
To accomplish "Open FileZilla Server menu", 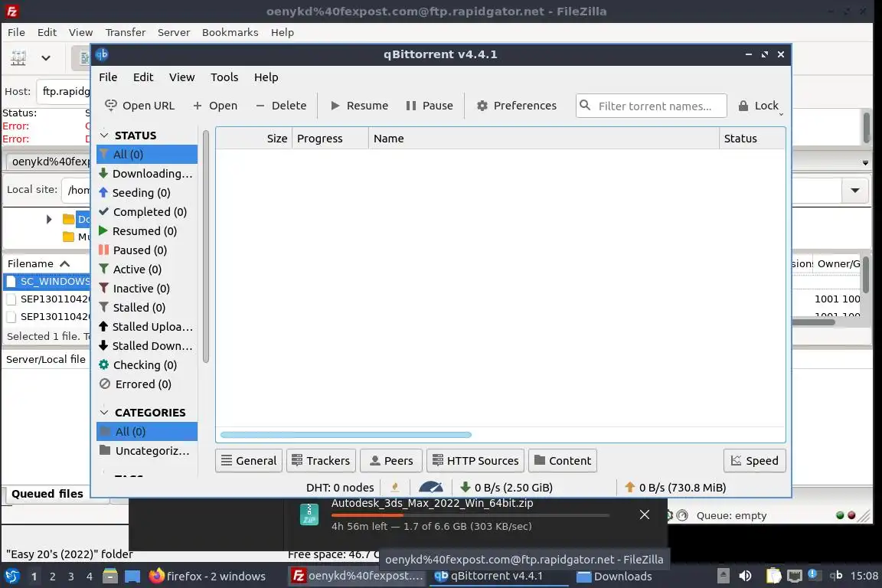I will click(x=174, y=32).
